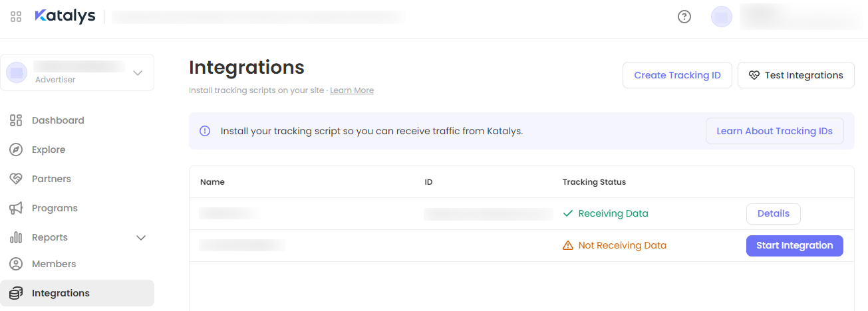The height and width of the screenshot is (311, 868).
Task: Follow the Learn More link
Action: [x=352, y=90]
